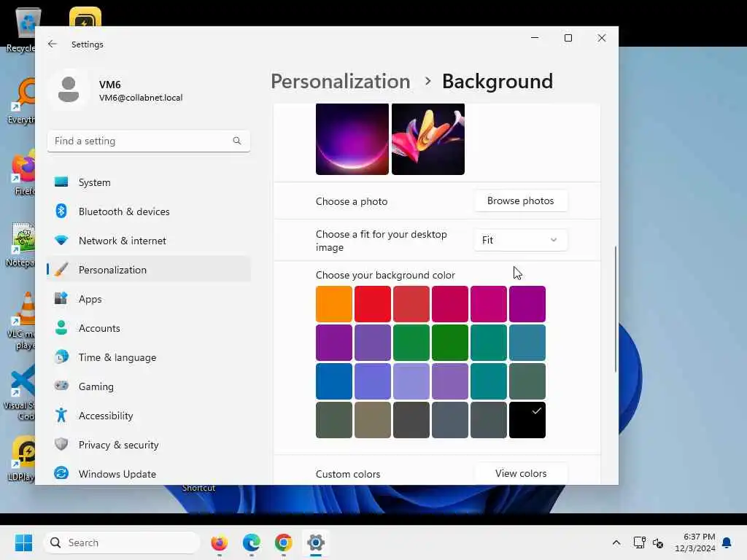Image resolution: width=747 pixels, height=560 pixels.
Task: Click the Personalization paintbrush icon
Action: [x=61, y=270]
